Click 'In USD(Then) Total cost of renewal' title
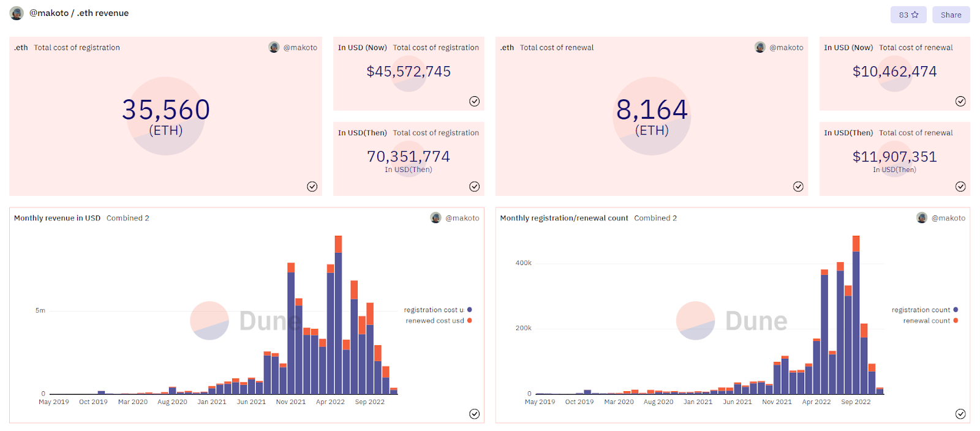980x431 pixels. 888,133
